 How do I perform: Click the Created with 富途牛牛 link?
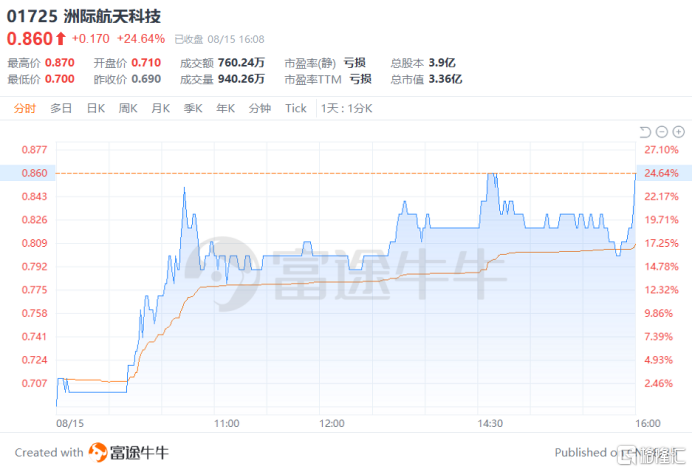tap(92, 452)
